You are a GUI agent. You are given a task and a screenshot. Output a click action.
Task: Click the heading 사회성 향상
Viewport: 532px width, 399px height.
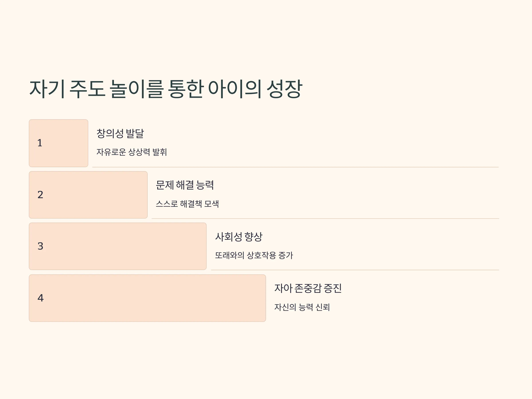pyautogui.click(x=239, y=237)
